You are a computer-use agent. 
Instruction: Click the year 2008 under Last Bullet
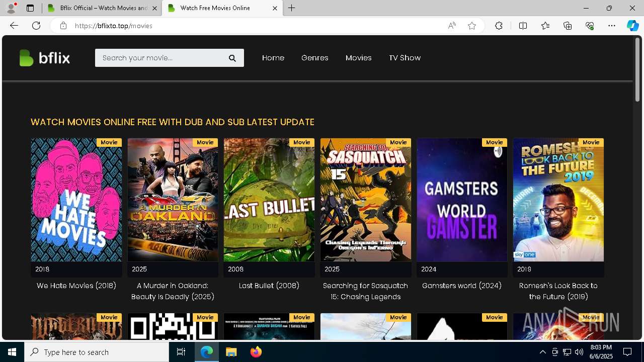(x=236, y=269)
